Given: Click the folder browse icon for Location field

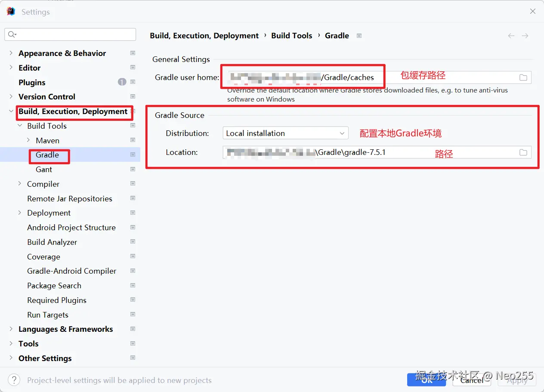Looking at the screenshot, I should (523, 152).
